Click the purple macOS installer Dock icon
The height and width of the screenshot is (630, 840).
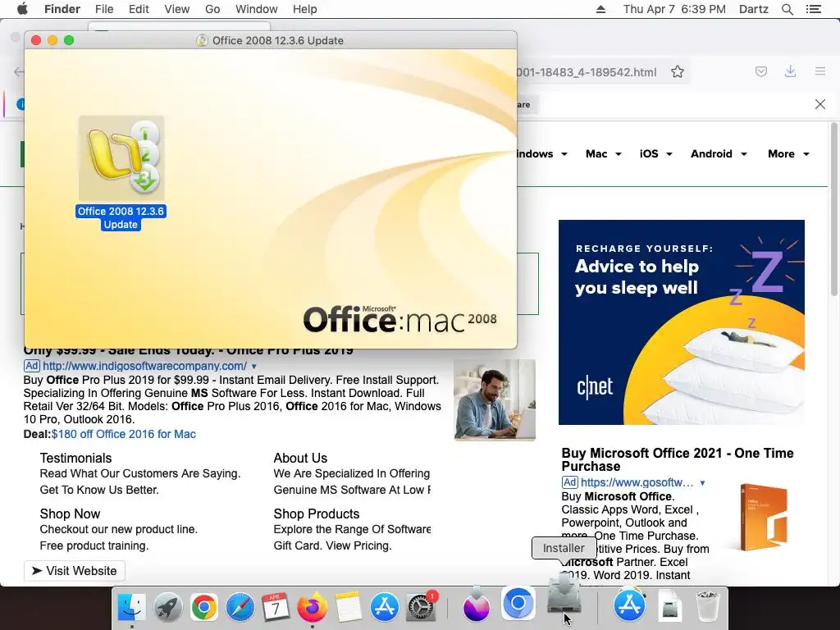[477, 605]
